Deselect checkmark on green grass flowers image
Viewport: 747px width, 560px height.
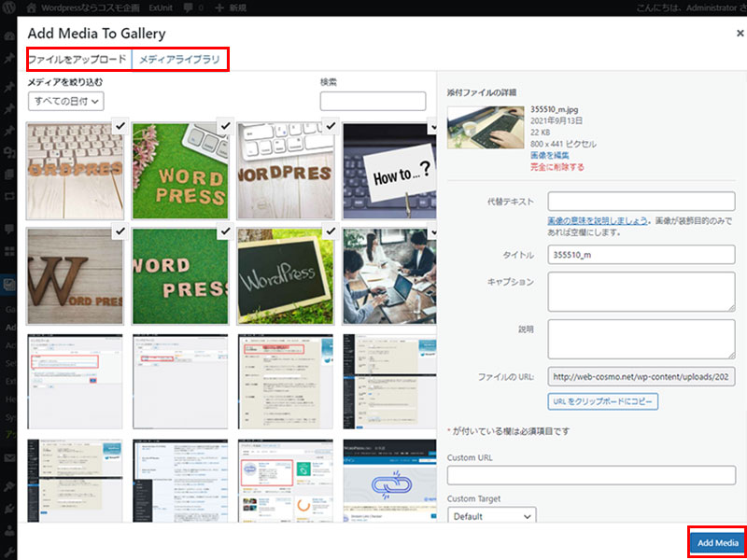[224, 125]
